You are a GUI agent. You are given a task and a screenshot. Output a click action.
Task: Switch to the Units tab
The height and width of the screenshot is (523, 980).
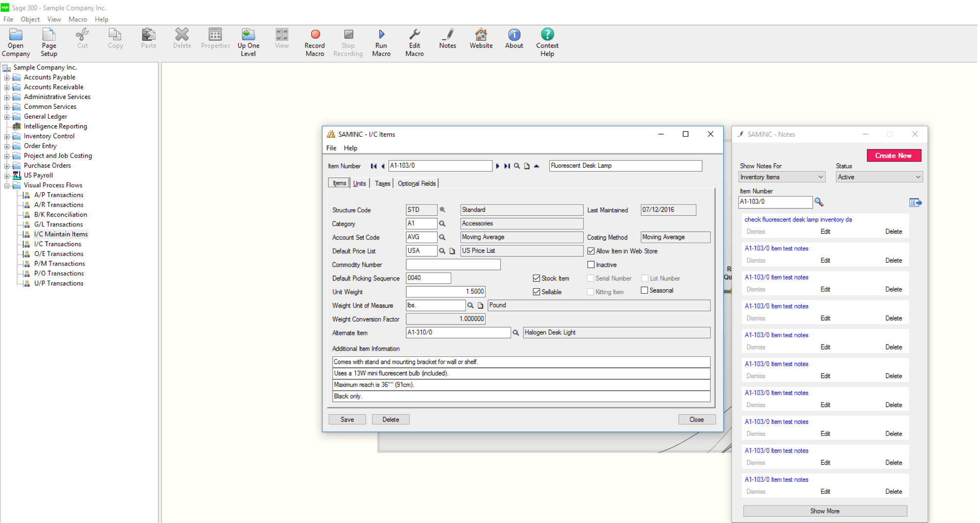(x=360, y=183)
